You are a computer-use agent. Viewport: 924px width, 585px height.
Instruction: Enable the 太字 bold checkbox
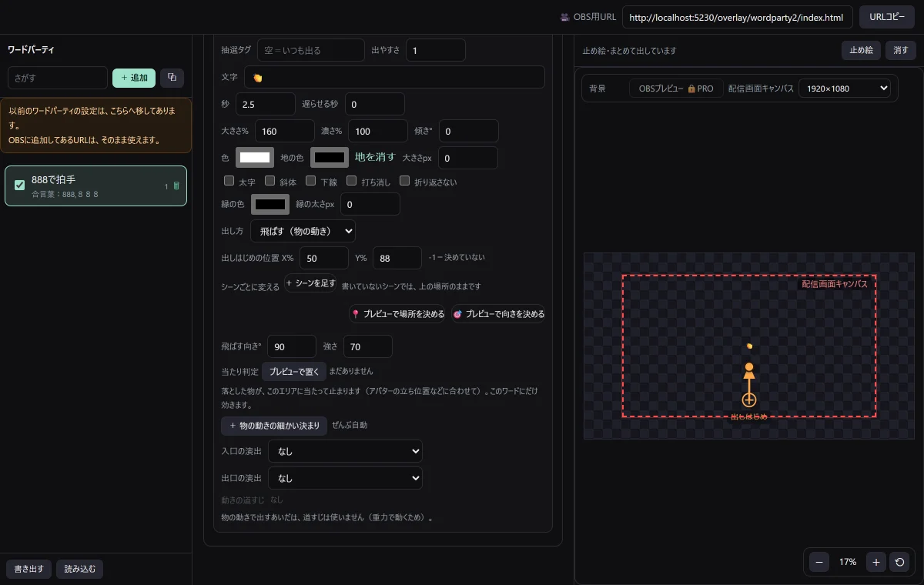229,182
